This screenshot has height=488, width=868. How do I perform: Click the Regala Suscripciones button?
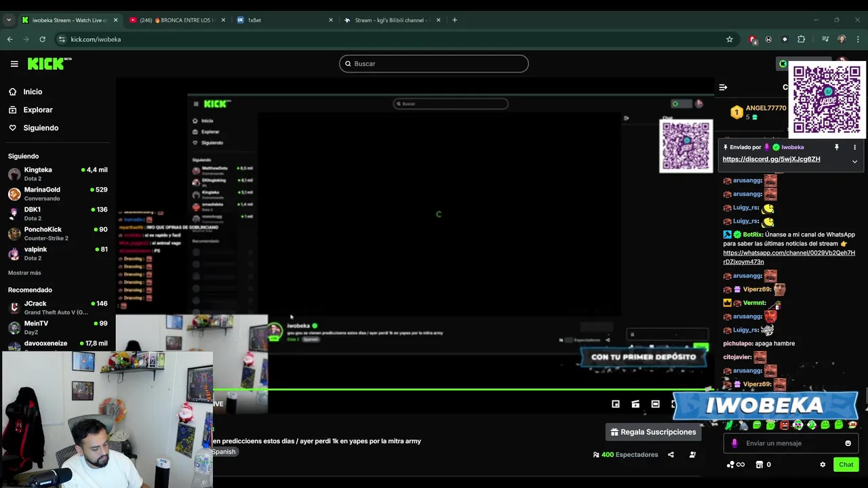[x=654, y=432]
